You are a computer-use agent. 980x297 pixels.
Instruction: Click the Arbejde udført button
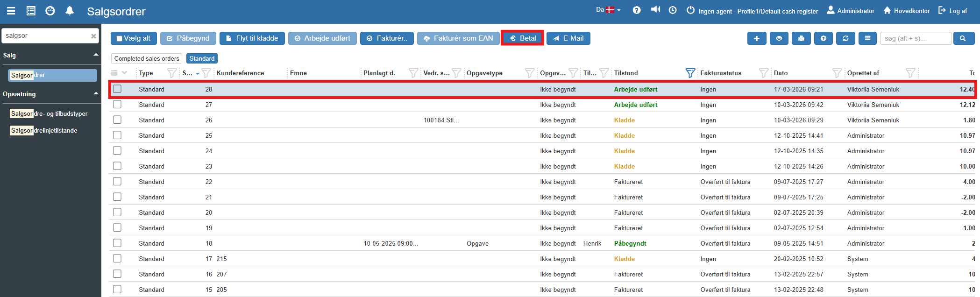322,38
